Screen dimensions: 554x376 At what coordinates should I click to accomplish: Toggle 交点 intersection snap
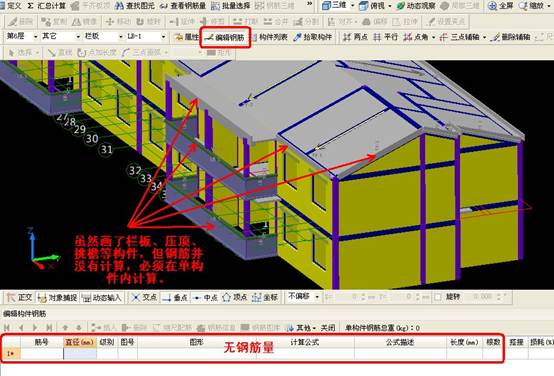pos(144,298)
